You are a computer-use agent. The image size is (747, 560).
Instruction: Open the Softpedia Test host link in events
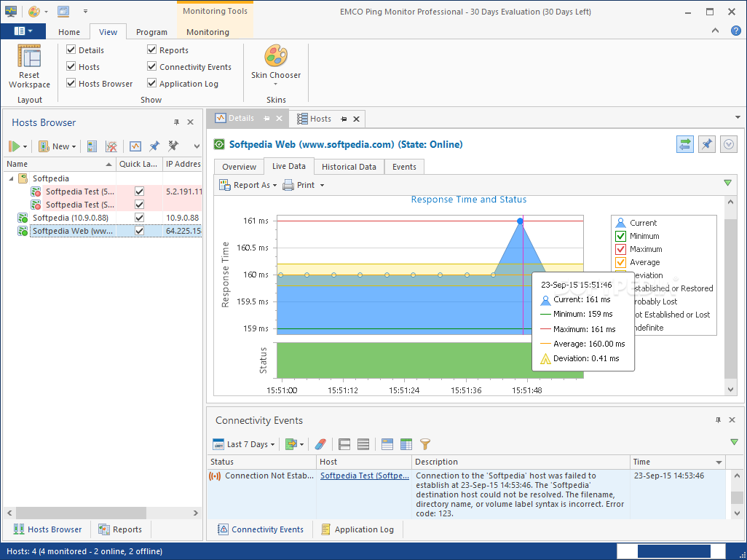click(365, 476)
